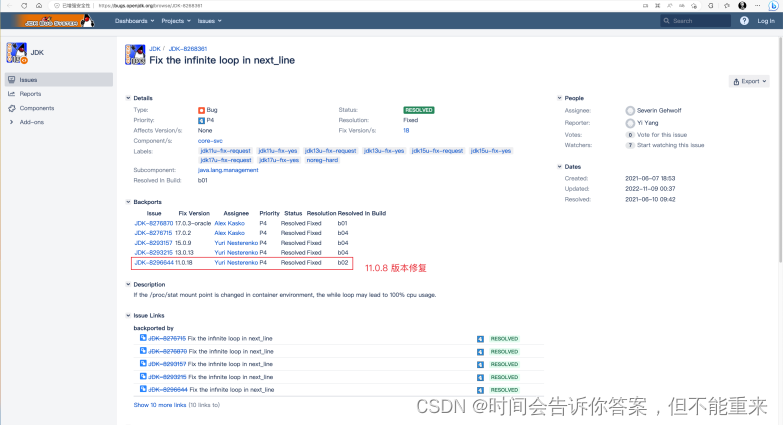View site security information in address bar
The image size is (783, 425).
73,5
